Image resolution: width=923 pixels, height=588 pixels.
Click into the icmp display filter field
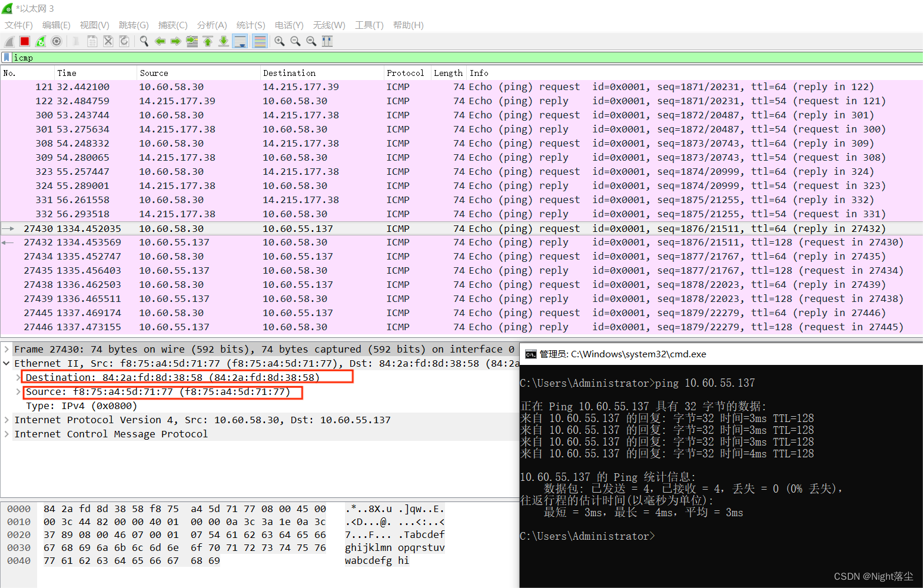click(x=467, y=58)
